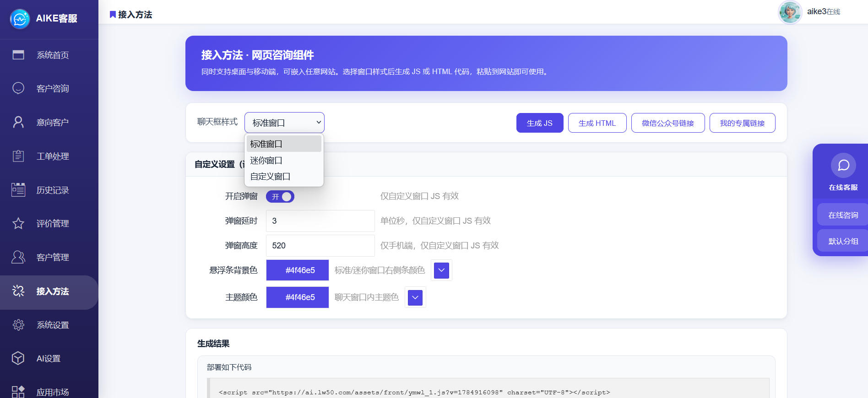Select 自定义窗口 option from the list
The height and width of the screenshot is (398, 868).
pyautogui.click(x=284, y=177)
